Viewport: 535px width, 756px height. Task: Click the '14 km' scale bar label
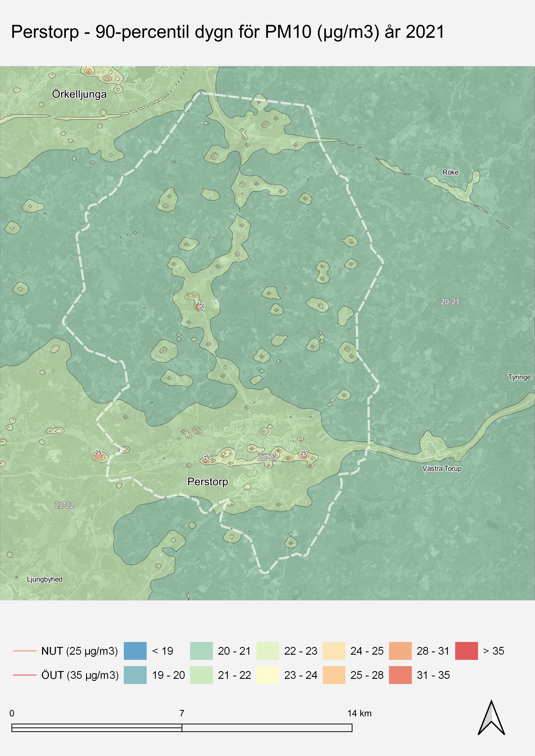(359, 714)
